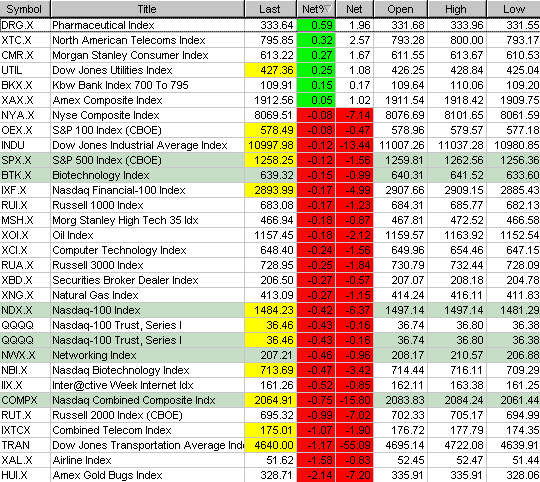Select Kbw Bank Index title cell
The width and height of the screenshot is (540, 482).
pos(147,85)
